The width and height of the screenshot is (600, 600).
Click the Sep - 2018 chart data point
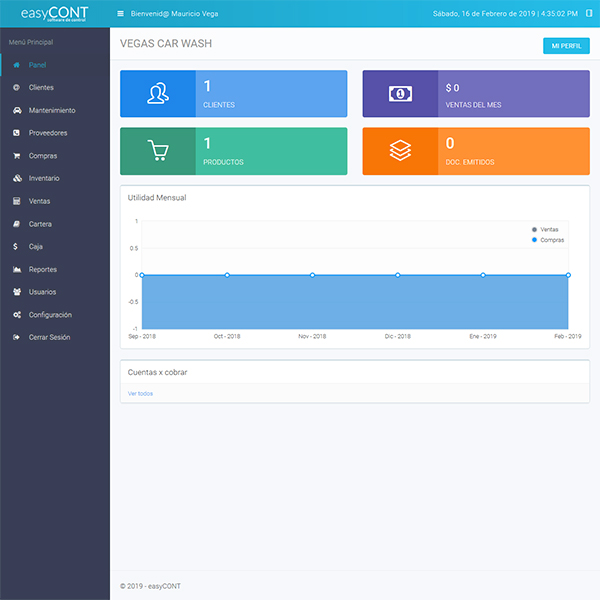142,275
